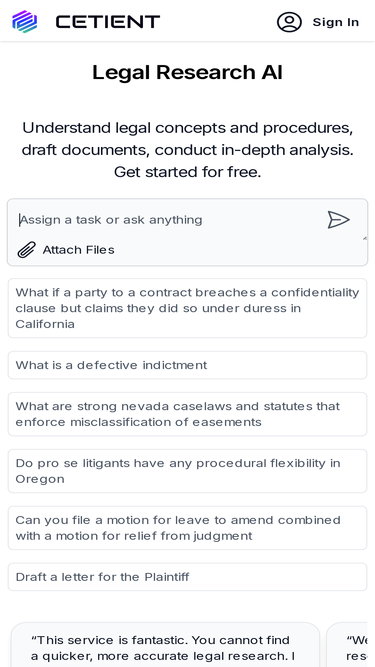375x667 pixels.
Task: Select the pro se litigants Oregon prompt
Action: click(x=188, y=471)
